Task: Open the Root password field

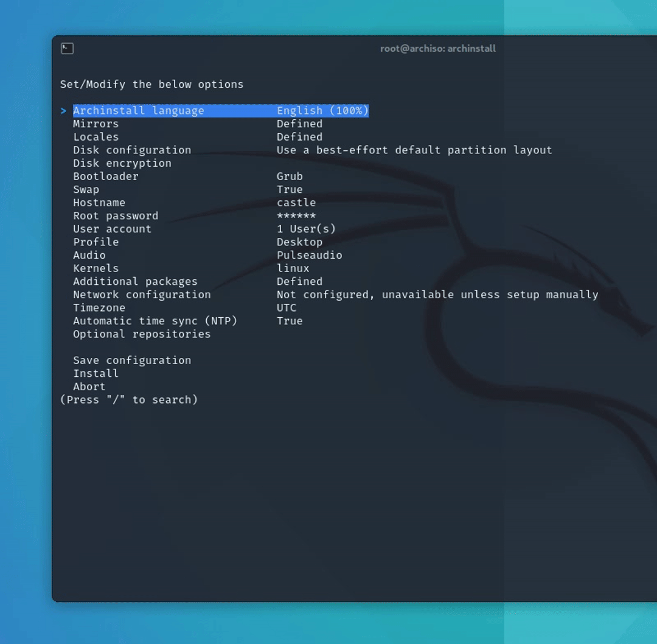Action: (x=116, y=215)
